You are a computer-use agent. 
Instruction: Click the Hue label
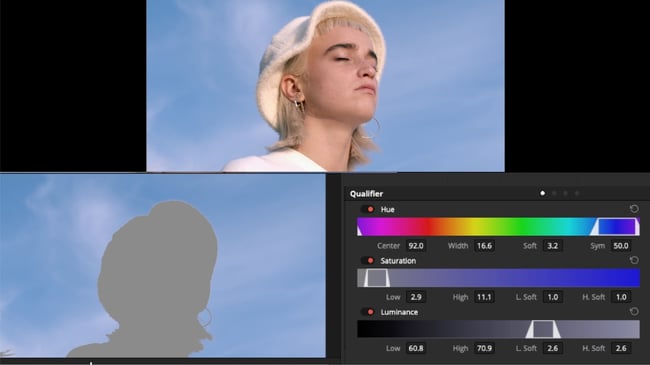[x=388, y=209]
